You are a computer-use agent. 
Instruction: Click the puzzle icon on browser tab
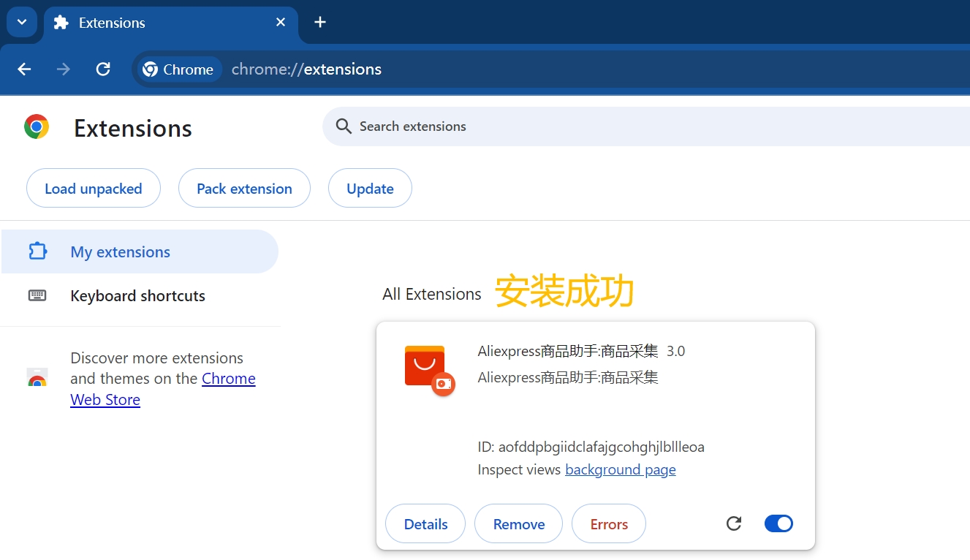[x=61, y=23]
